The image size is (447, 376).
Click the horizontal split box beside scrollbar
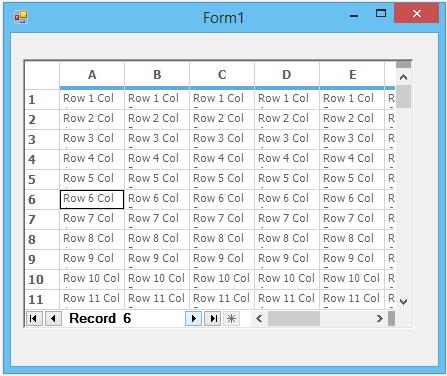(x=392, y=319)
